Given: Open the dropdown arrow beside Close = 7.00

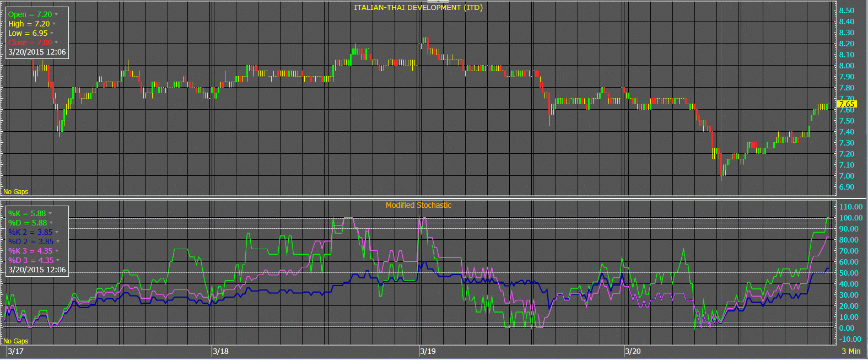Looking at the screenshot, I should click(56, 43).
